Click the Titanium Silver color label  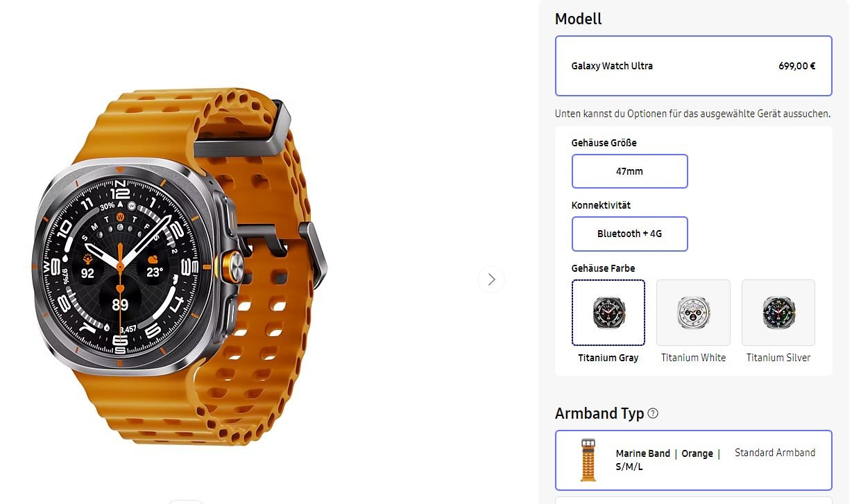click(778, 358)
